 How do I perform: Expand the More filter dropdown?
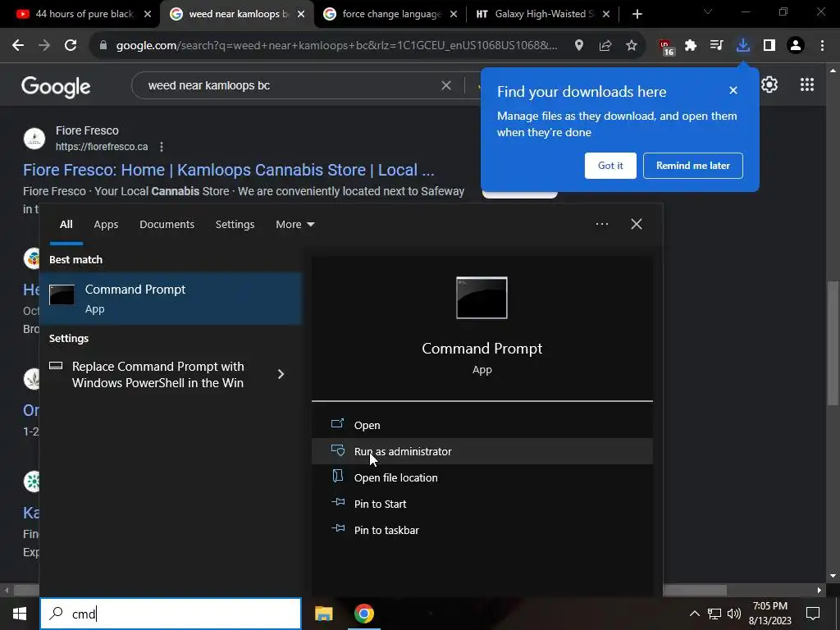point(294,225)
